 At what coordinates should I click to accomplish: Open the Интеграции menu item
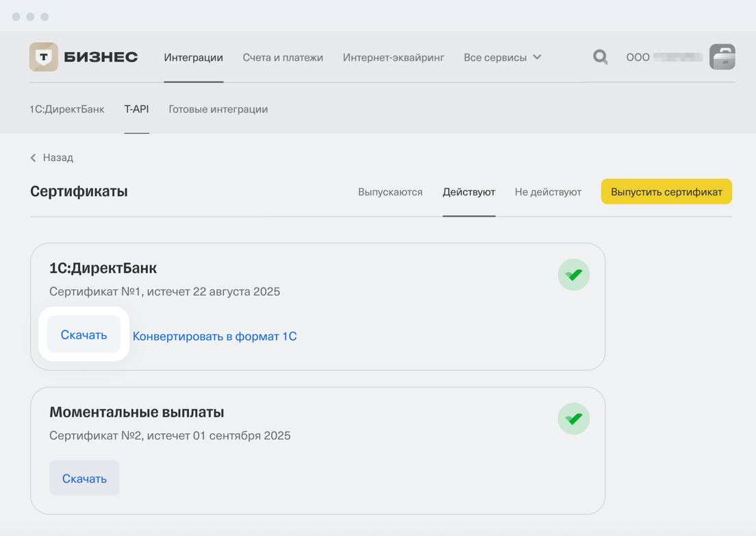click(193, 58)
